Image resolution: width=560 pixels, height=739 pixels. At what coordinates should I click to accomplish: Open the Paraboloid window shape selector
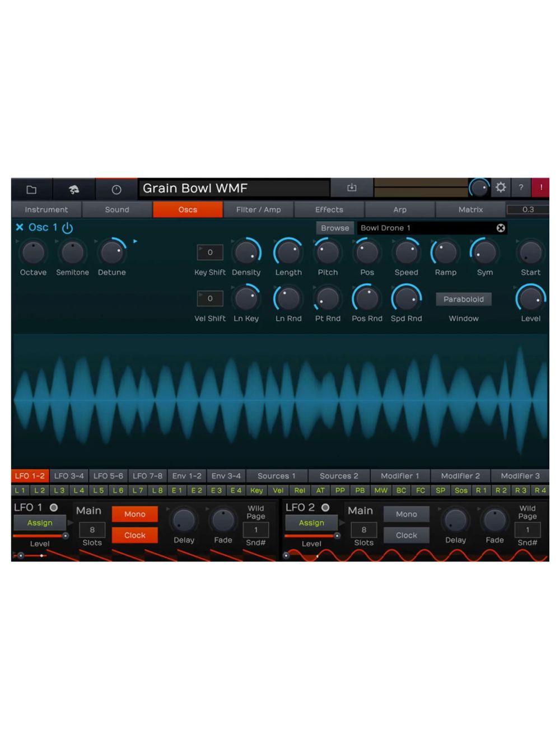click(464, 299)
